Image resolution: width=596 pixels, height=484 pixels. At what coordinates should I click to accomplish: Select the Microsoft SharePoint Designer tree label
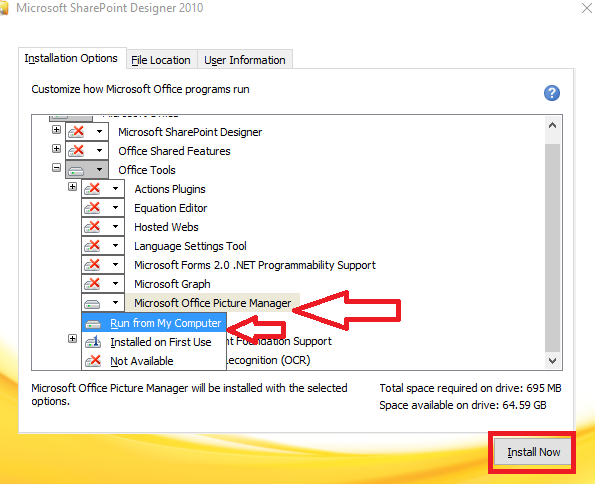pyautogui.click(x=190, y=132)
